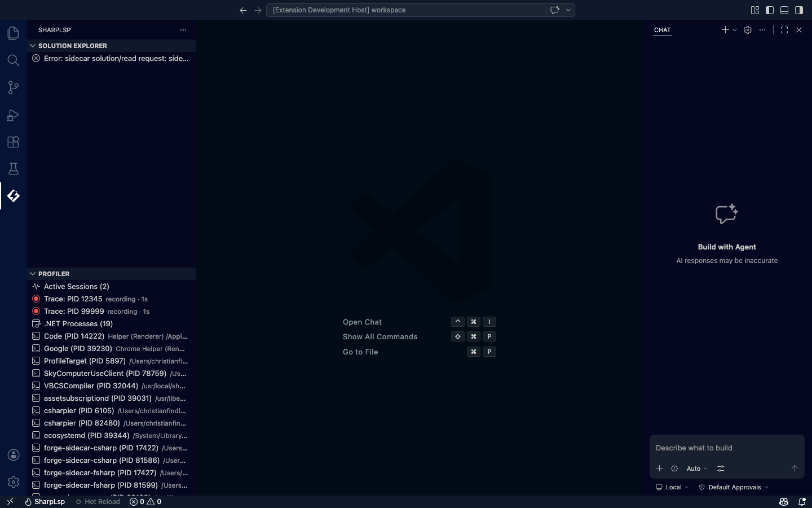Select .NET Processes (19) row

[x=111, y=323]
